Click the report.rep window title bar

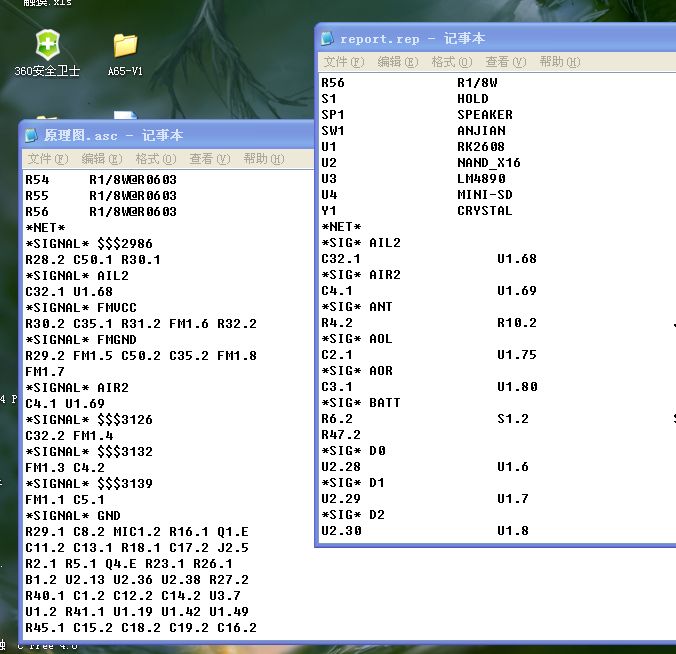click(x=560, y=39)
